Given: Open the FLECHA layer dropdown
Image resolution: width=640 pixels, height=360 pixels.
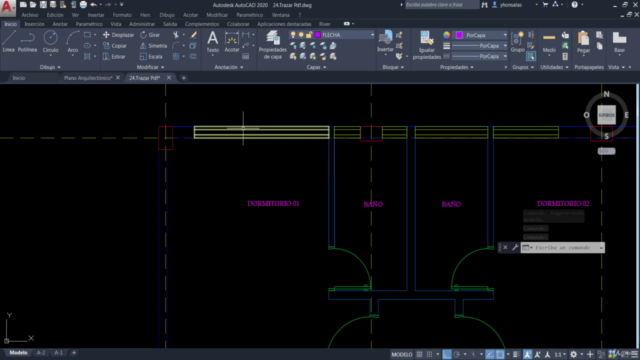Looking at the screenshot, I should click(372, 35).
